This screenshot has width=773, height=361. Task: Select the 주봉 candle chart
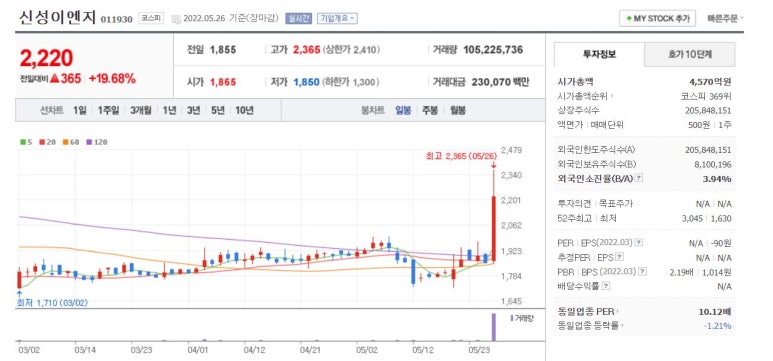point(430,110)
